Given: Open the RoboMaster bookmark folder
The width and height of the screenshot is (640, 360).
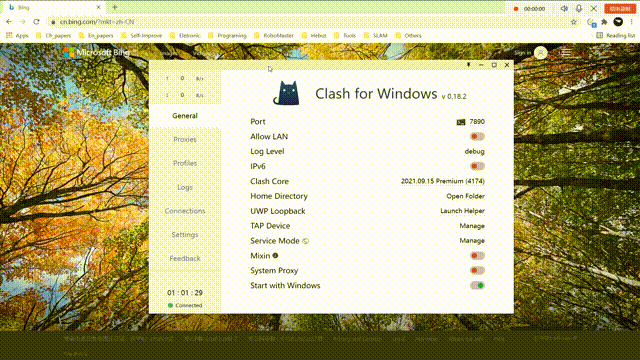Looking at the screenshot, I should 273,36.
